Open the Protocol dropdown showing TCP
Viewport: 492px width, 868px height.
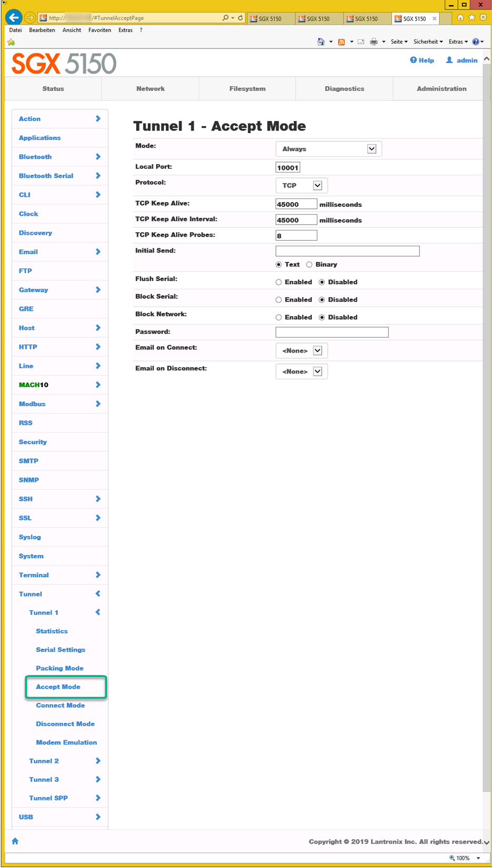tap(301, 186)
